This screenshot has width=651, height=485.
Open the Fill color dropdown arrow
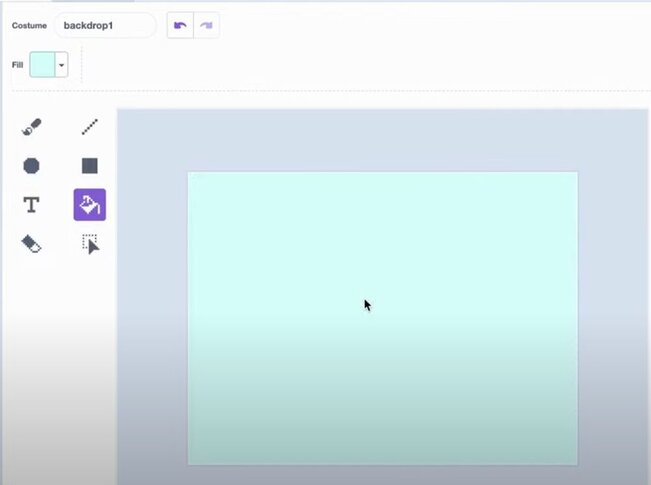point(61,65)
